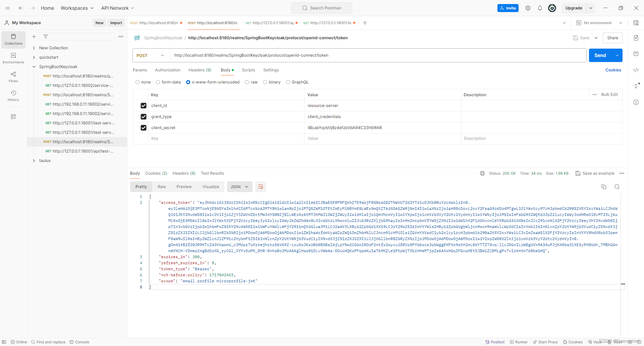Image resolution: width=644 pixels, height=346 pixels.
Task: Click the Send button
Action: pyautogui.click(x=600, y=55)
